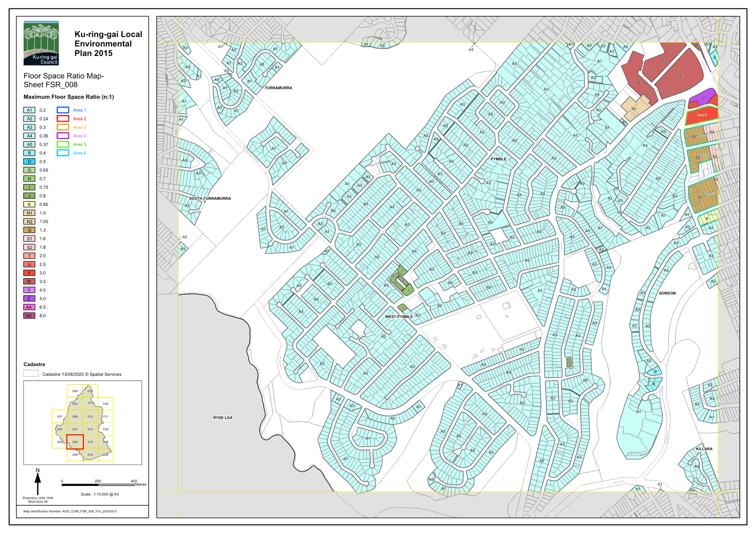Click the orange Area 3 outline symbol
The width and height of the screenshot is (756, 534).
pyautogui.click(x=63, y=127)
